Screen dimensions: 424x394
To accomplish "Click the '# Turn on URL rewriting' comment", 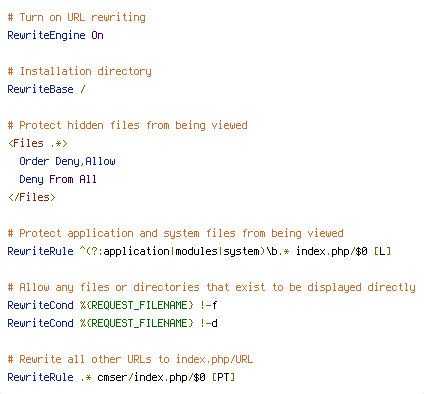I will (76, 17).
